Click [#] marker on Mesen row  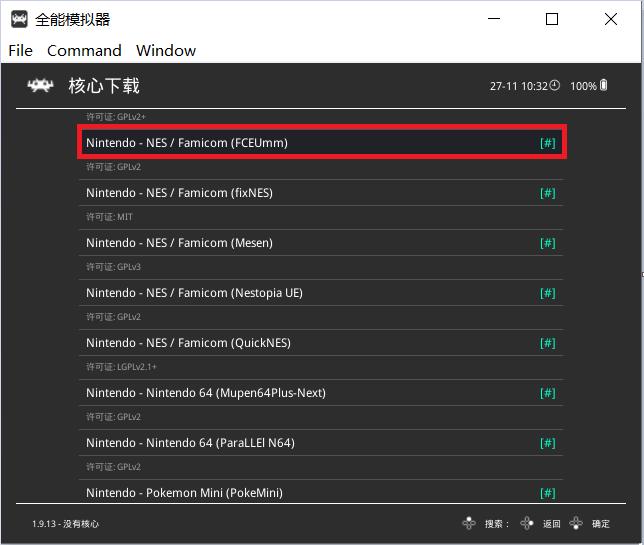tap(547, 243)
